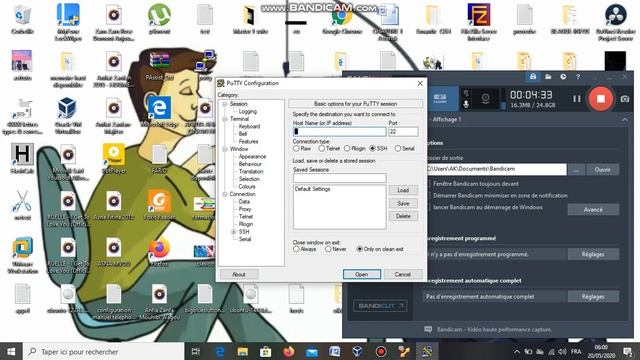Image resolution: width=640 pixels, height=360 pixels.
Task: Collapse the Affichage 1 panel chevron
Action: [624, 120]
